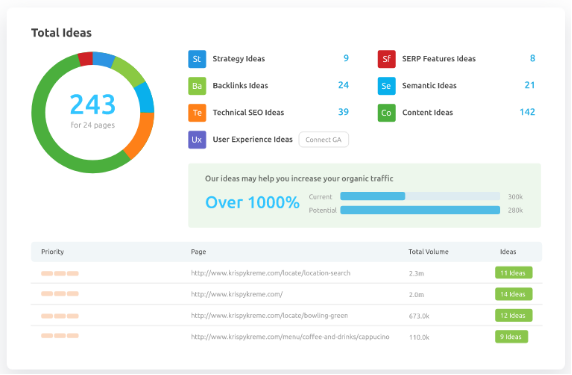Click the SERP Features Ideas count 8
572x375 pixels.
coord(533,58)
